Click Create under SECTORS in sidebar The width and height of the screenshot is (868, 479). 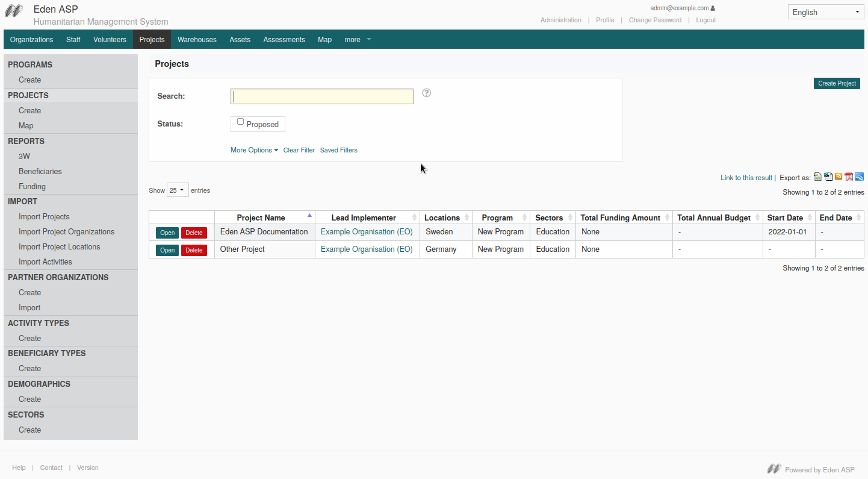29,430
